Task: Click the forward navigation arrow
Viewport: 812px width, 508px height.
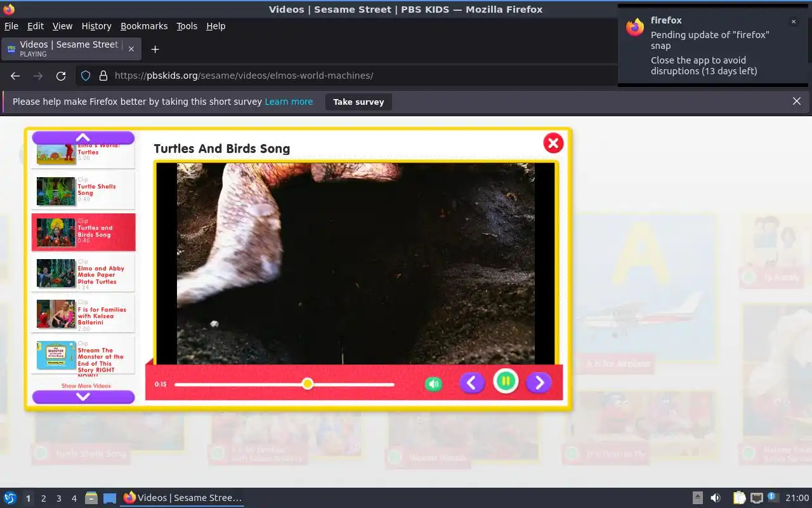Action: click(x=38, y=76)
